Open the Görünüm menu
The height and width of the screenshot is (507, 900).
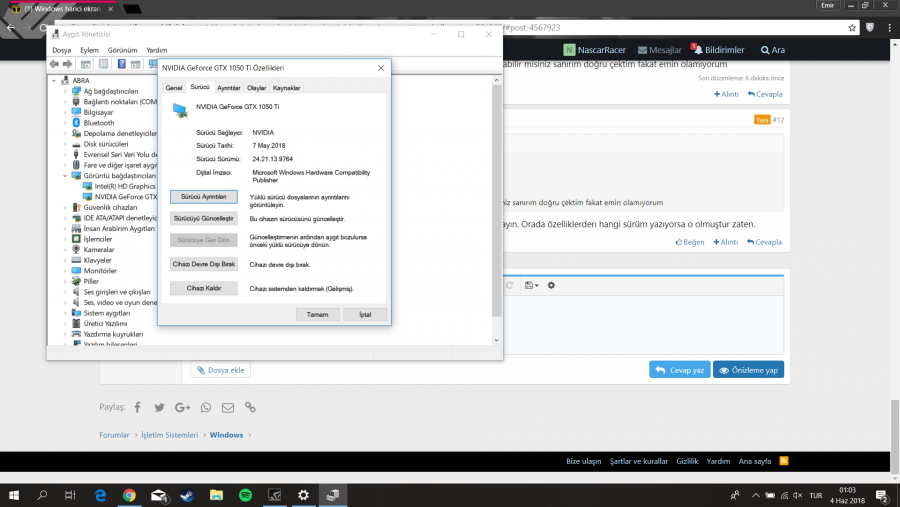click(x=122, y=50)
